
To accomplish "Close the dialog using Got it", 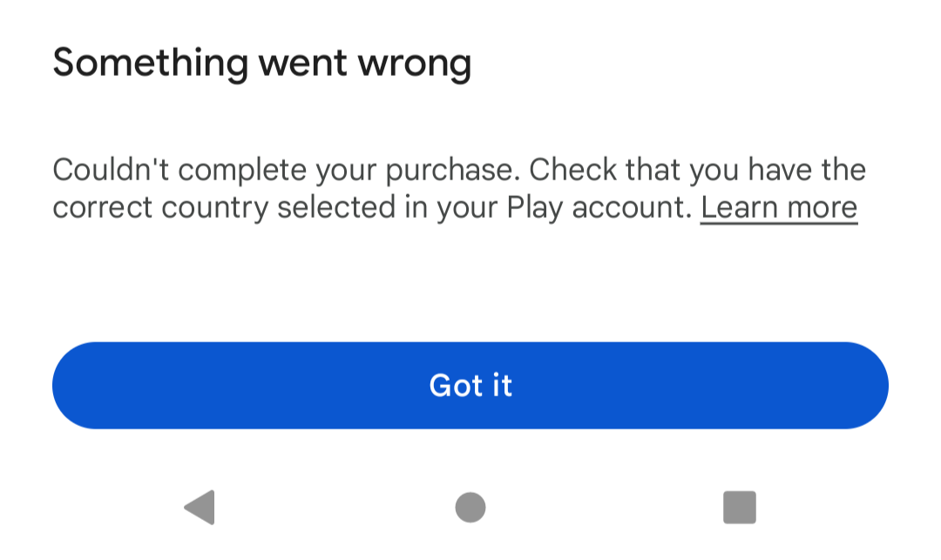I will 470,386.
